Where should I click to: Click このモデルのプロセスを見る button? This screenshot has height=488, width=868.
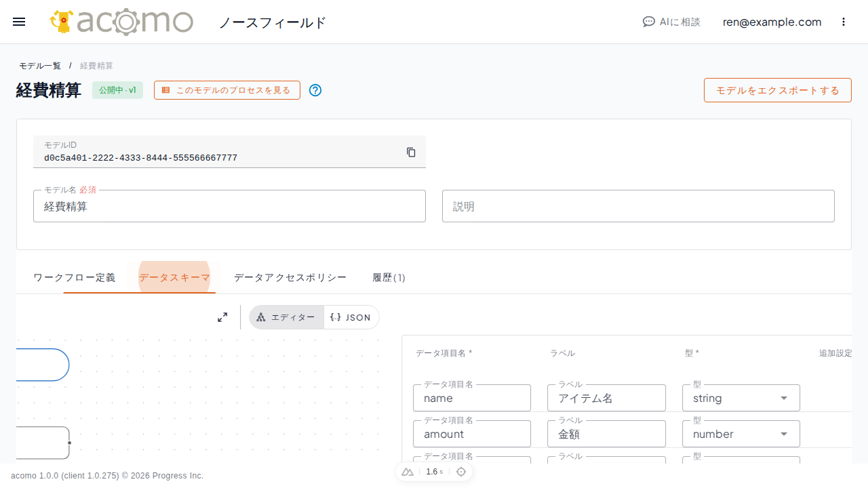click(227, 90)
